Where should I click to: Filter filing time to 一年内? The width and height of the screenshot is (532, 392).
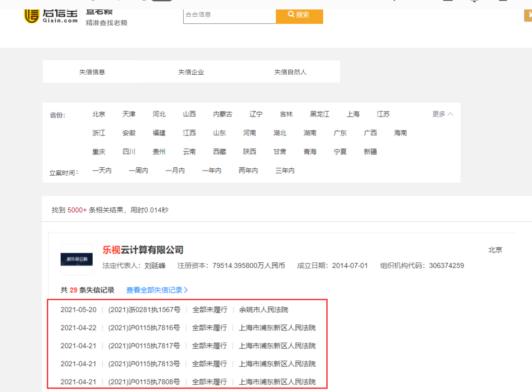coord(212,171)
